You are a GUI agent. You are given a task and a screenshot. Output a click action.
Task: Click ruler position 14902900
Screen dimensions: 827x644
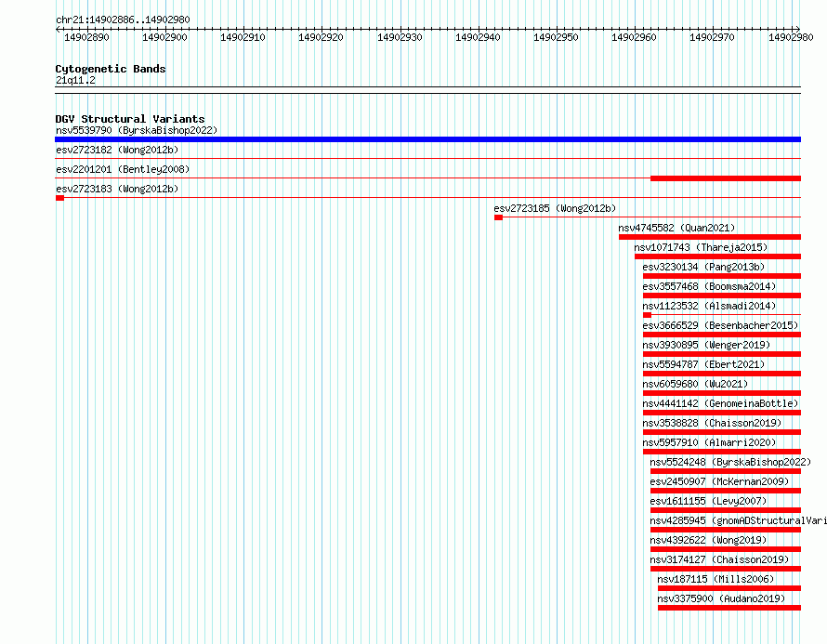(164, 37)
